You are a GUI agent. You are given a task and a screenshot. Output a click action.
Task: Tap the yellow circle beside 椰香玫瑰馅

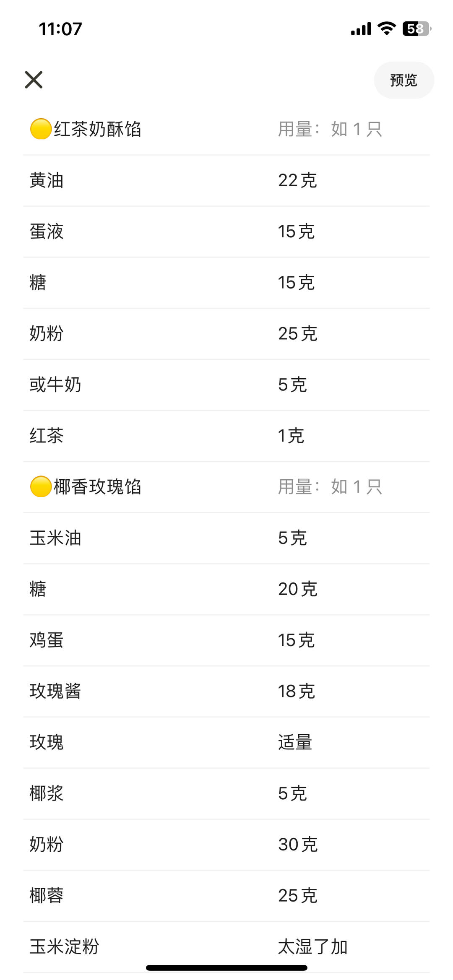[41, 487]
